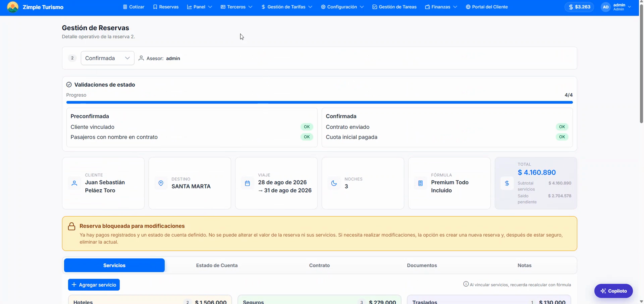Click the reservation number 2 badge

[72, 58]
